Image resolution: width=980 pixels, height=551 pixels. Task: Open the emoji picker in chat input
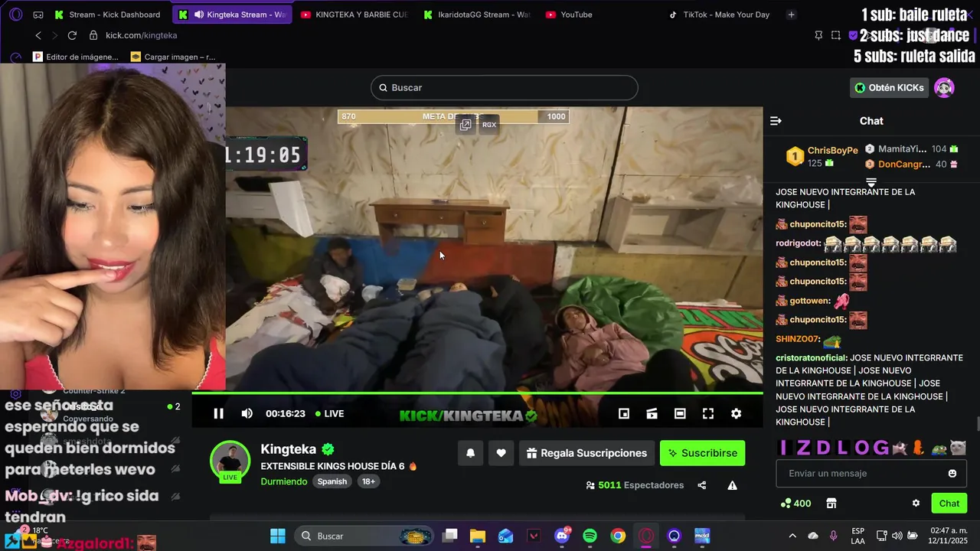click(952, 474)
